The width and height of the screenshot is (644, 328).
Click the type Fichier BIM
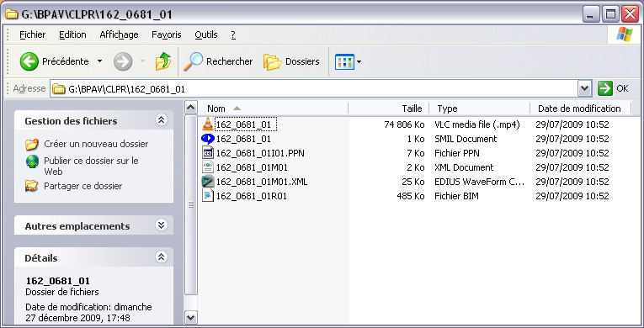coord(457,196)
